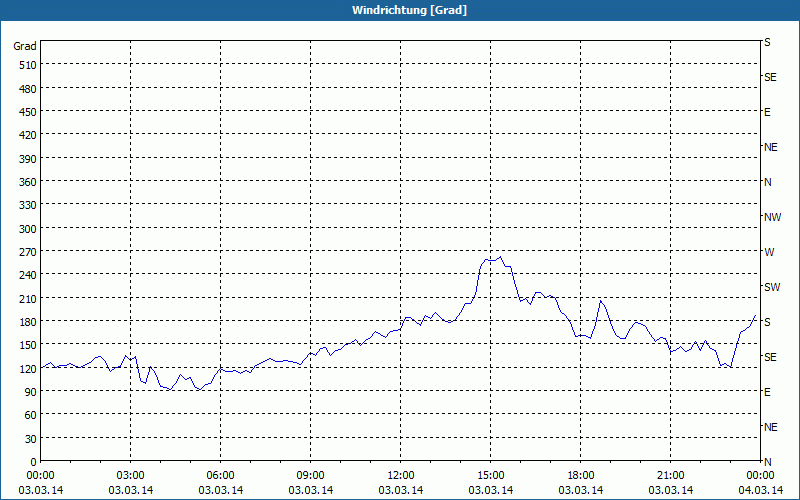Select the 90 y-axis value
The height and width of the screenshot is (500, 800).
[x=31, y=392]
